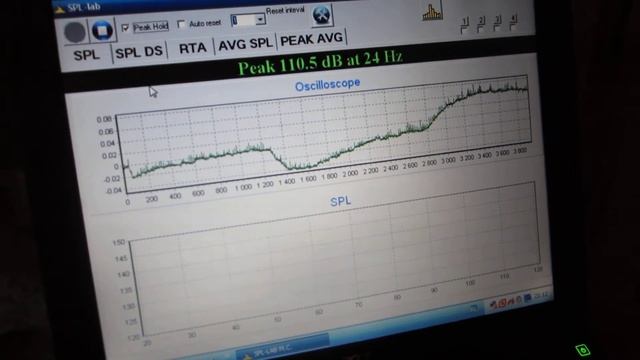Click the red system tray icon
The height and width of the screenshot is (360, 640).
click(502, 302)
